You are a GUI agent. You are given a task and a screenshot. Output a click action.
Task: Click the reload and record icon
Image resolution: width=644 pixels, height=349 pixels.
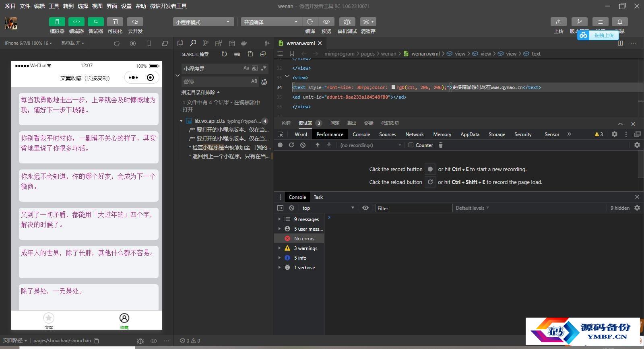[291, 145]
